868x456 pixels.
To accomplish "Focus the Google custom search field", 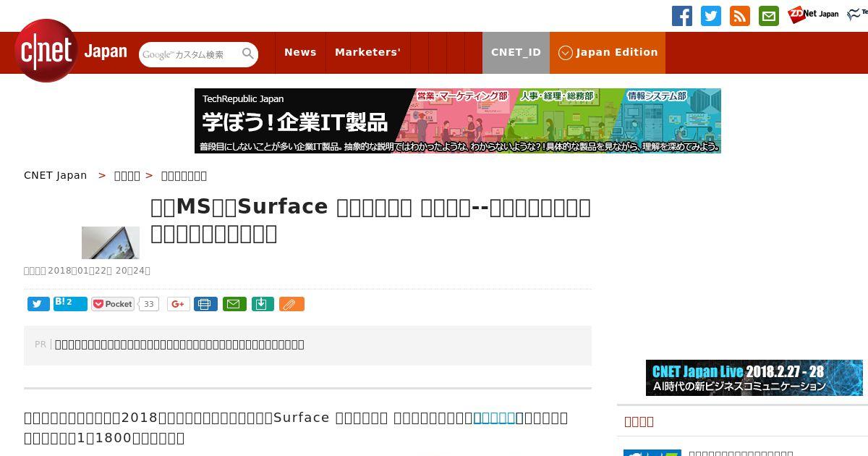I will pyautogui.click(x=190, y=54).
